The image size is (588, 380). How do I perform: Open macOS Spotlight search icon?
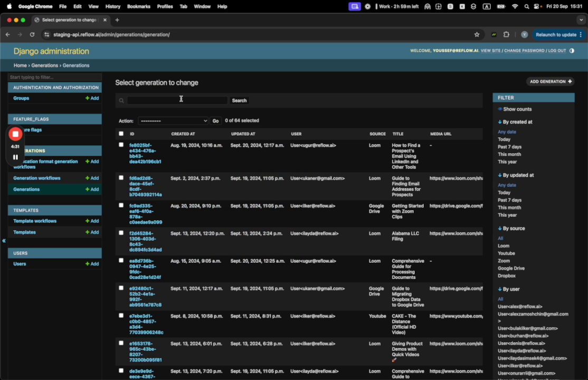pos(526,6)
